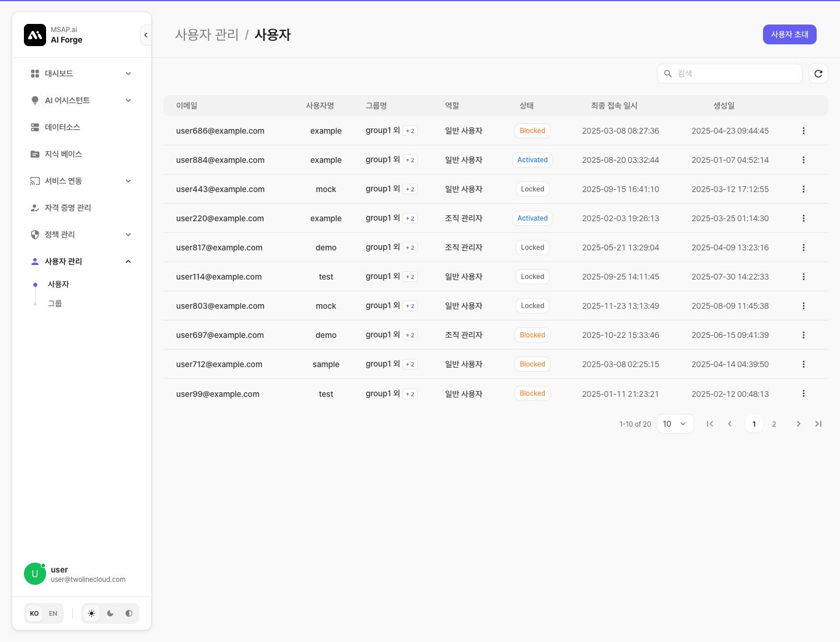Open row menu for user443@example.com
The width and height of the screenshot is (840, 642).
coord(803,189)
